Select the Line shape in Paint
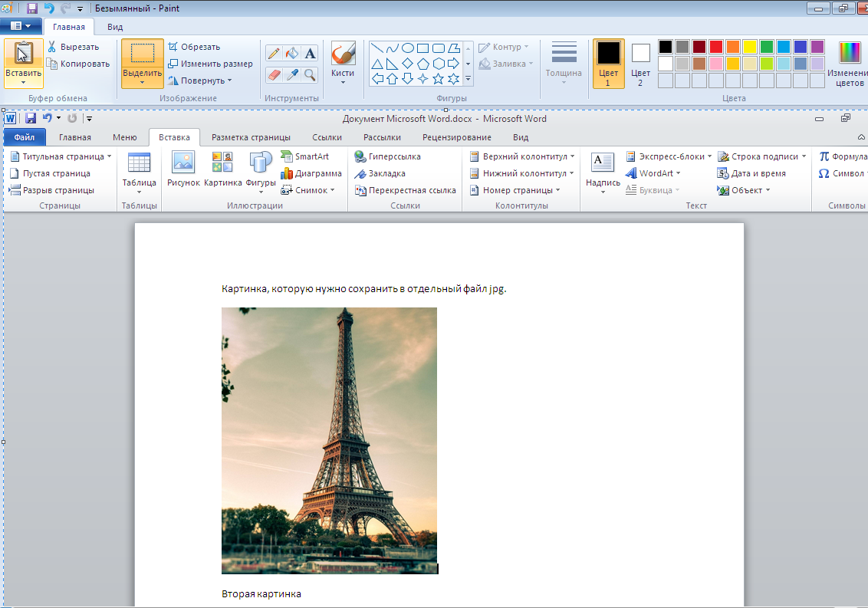The height and width of the screenshot is (608, 868). click(377, 48)
